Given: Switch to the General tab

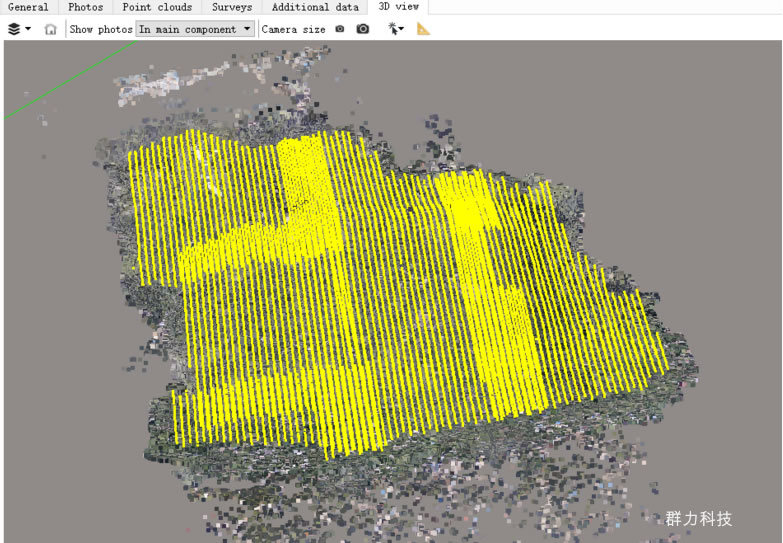Looking at the screenshot, I should [x=28, y=7].
